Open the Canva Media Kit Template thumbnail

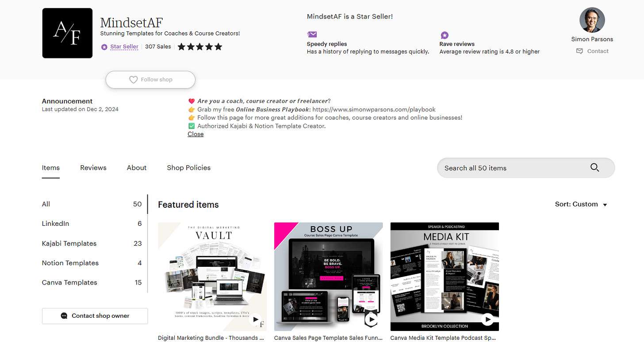(x=445, y=277)
